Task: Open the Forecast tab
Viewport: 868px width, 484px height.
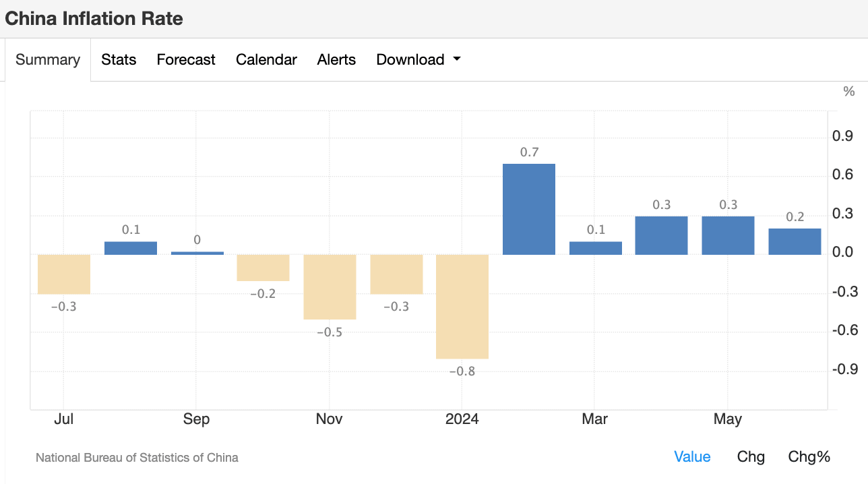Action: pos(186,59)
